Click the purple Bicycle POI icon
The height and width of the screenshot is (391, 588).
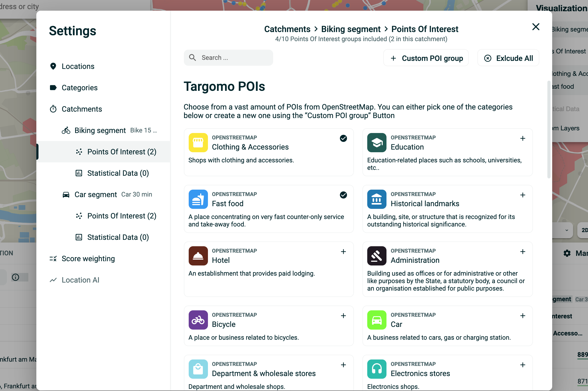point(198,320)
